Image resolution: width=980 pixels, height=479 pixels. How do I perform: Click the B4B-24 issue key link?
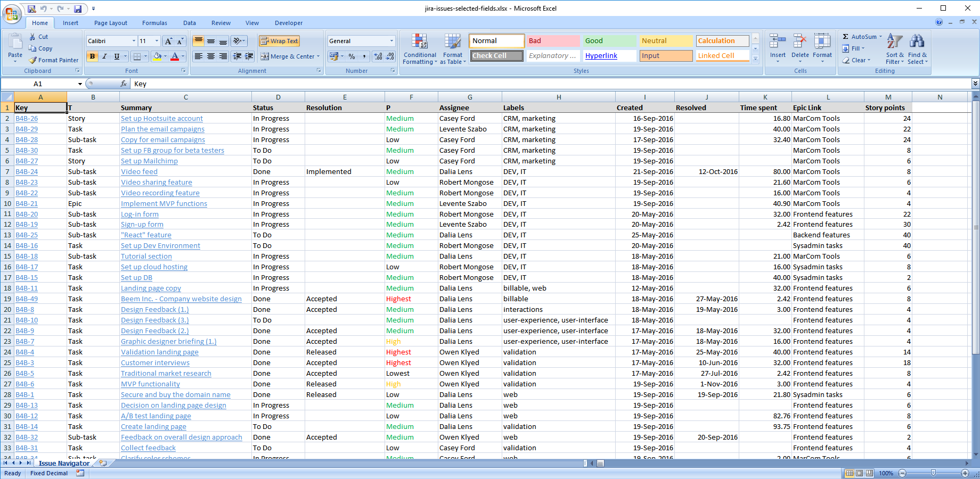[27, 172]
